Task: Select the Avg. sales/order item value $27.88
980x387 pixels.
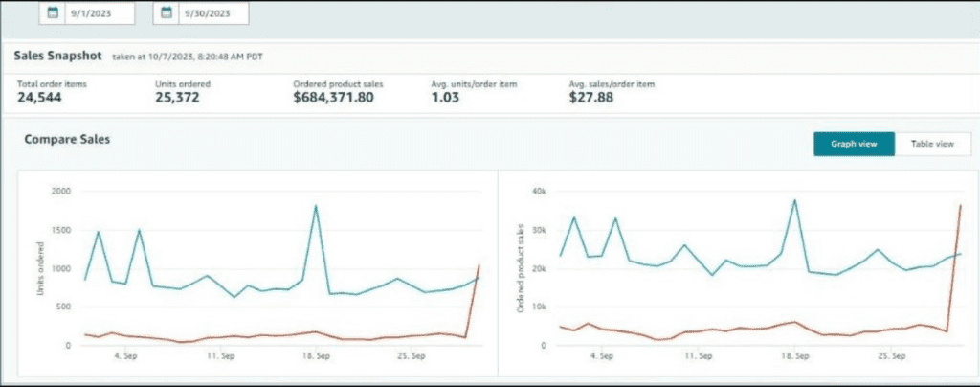Action: 590,98
